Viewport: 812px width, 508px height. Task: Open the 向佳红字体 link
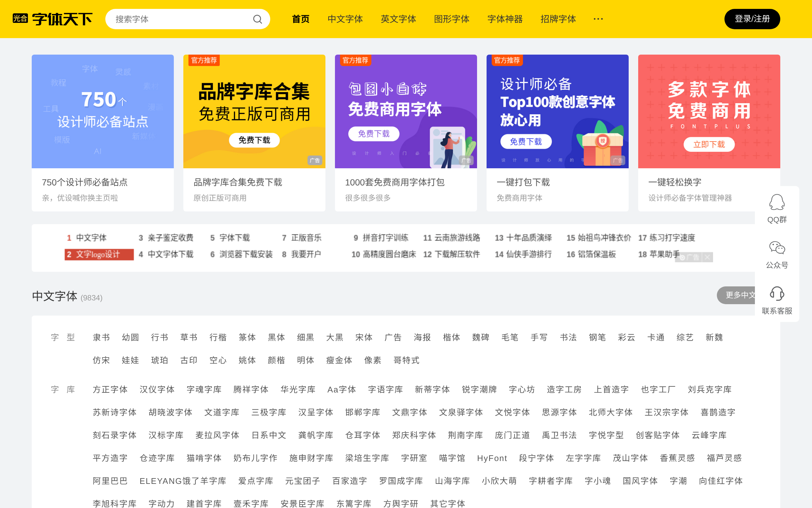[721, 481]
